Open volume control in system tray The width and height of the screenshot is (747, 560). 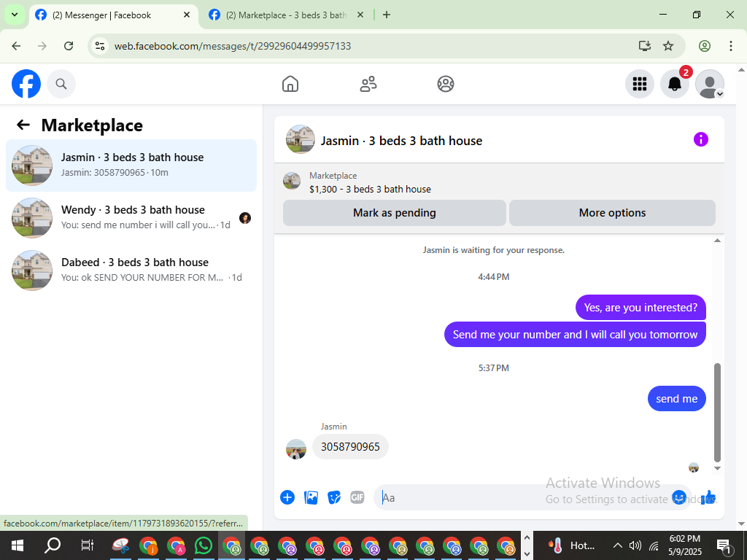(x=635, y=545)
